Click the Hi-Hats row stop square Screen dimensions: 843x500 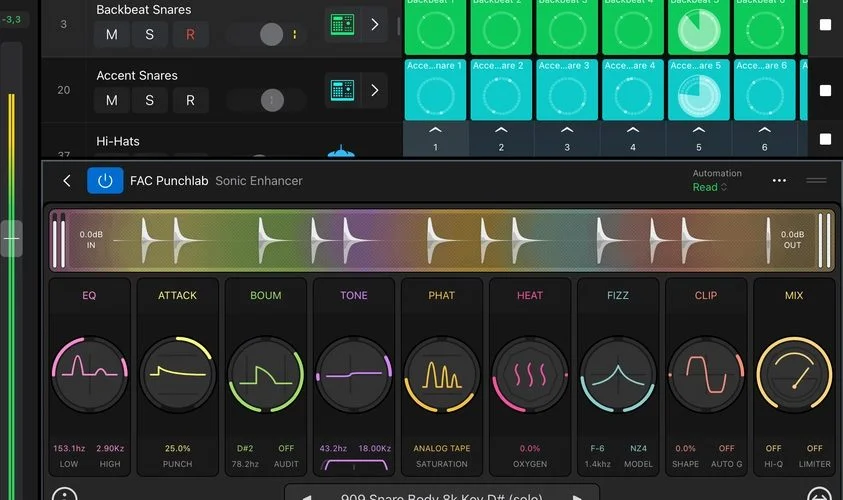tap(825, 139)
